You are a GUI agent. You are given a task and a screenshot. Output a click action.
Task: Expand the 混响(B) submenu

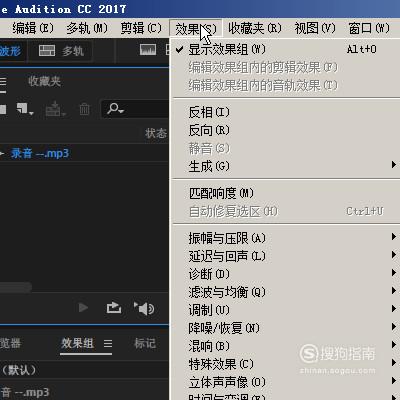[285, 346]
